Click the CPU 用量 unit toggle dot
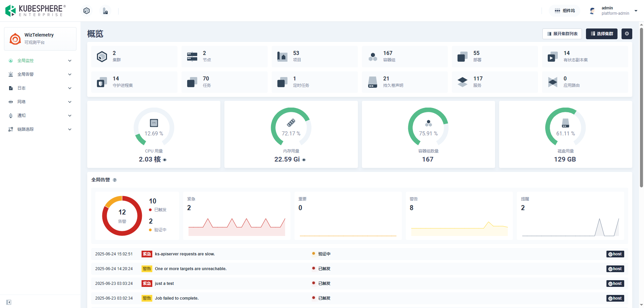 [165, 160]
